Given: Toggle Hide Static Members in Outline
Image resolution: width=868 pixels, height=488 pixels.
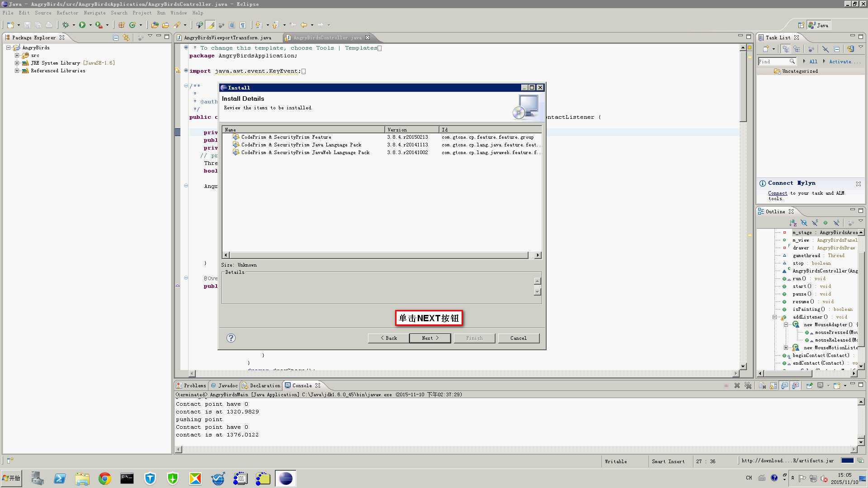Looking at the screenshot, I should (815, 222).
